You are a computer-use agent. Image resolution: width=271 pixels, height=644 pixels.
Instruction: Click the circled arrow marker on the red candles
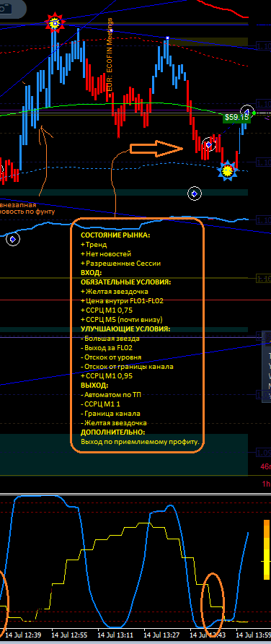[x=210, y=144]
